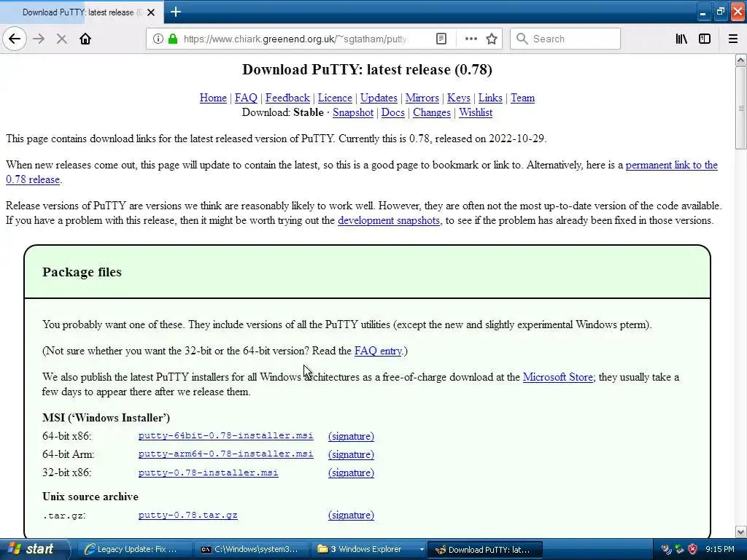747x560 pixels.
Task: Open the Library icon in toolbar
Action: (x=681, y=39)
